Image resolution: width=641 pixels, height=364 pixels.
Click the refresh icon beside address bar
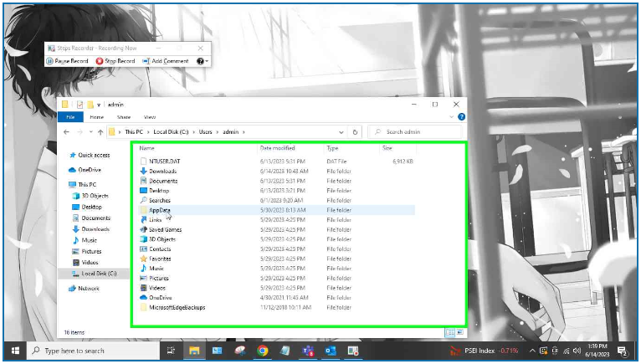[x=356, y=132]
